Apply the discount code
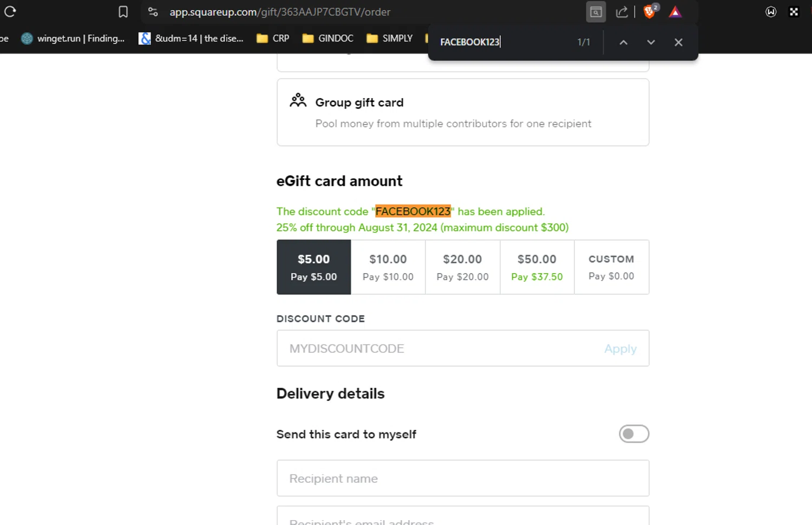This screenshot has height=525, width=812. (620, 349)
